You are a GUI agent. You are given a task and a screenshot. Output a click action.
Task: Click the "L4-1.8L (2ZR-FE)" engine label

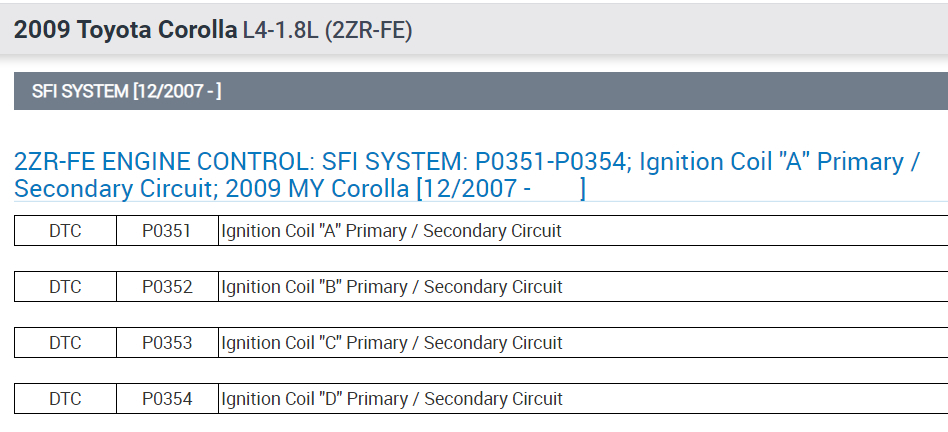(327, 30)
